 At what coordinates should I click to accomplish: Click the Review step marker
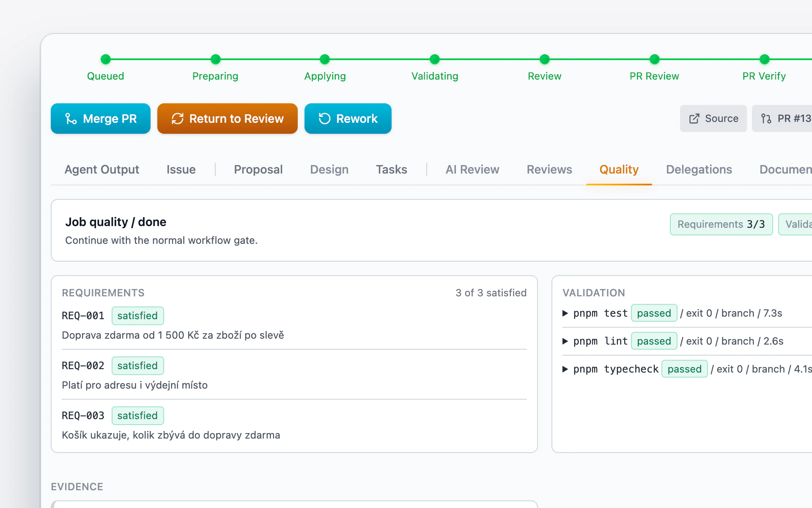[x=545, y=59]
